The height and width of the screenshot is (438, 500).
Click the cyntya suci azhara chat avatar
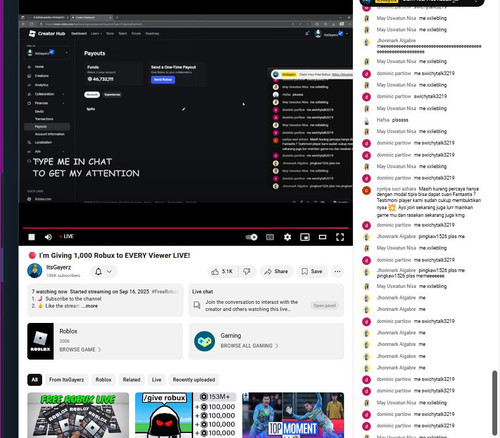366,191
